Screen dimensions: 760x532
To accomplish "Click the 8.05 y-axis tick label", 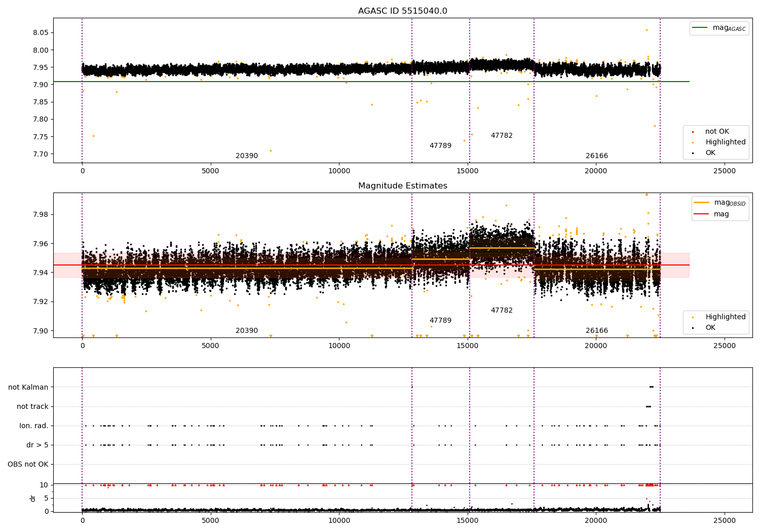I will [40, 33].
